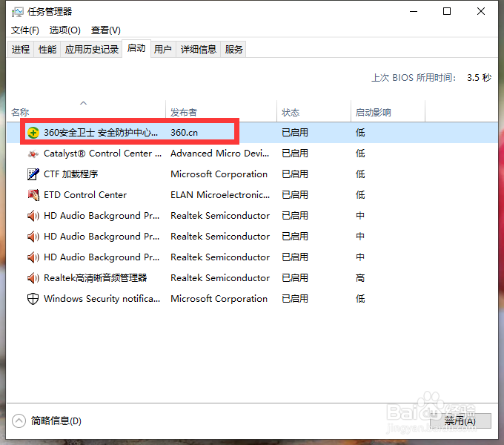Click the 360.cn publisher cell
This screenshot has width=504, height=445.
[x=184, y=133]
